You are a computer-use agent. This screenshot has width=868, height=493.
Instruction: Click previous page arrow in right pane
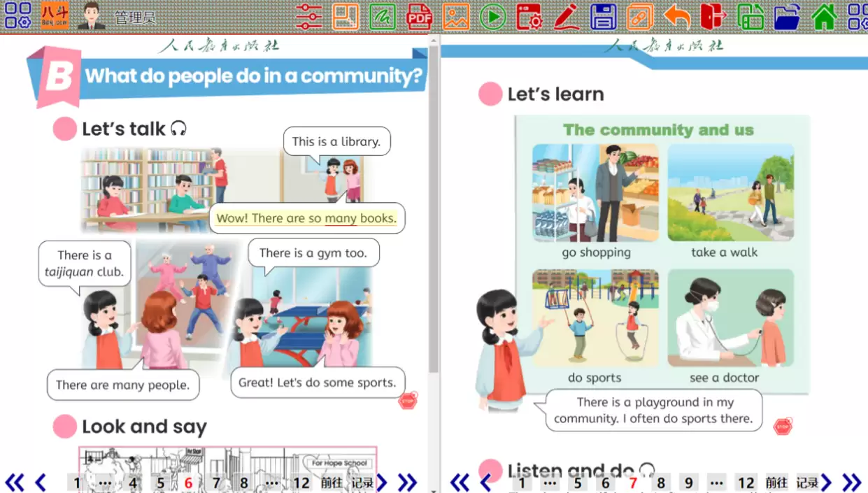pyautogui.click(x=485, y=483)
